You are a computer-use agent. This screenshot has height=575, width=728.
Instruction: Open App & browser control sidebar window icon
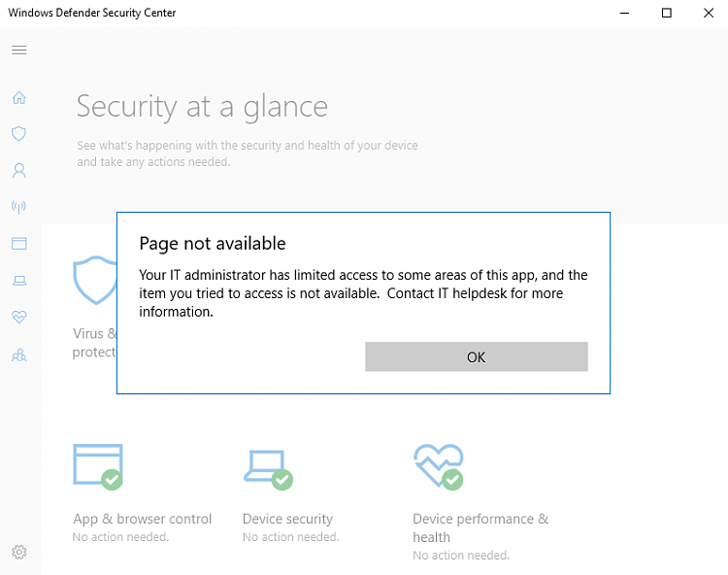coord(19,244)
